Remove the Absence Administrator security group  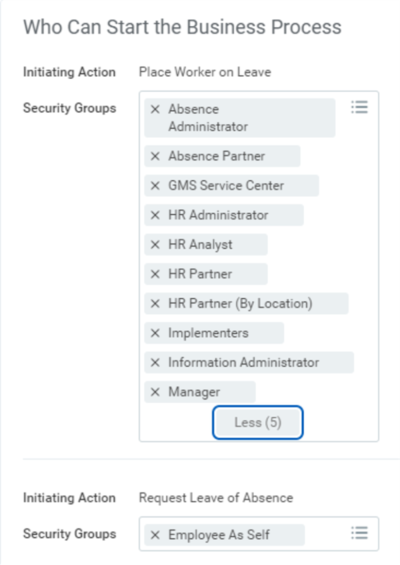point(155,109)
